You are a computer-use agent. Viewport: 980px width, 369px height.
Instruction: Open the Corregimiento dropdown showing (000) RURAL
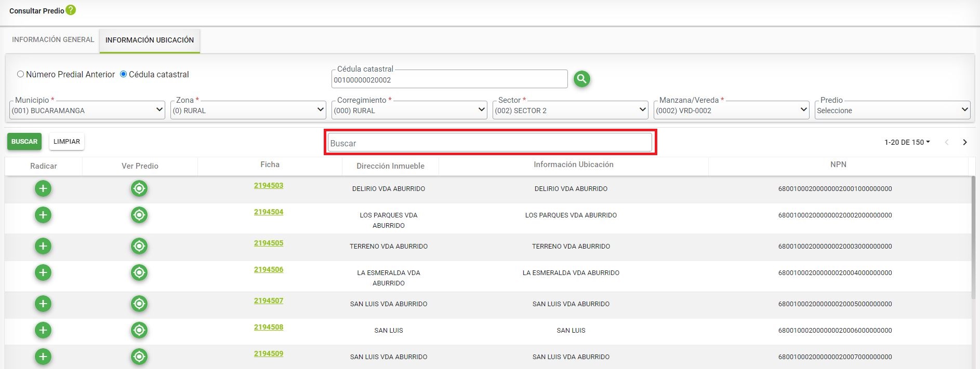pyautogui.click(x=409, y=110)
